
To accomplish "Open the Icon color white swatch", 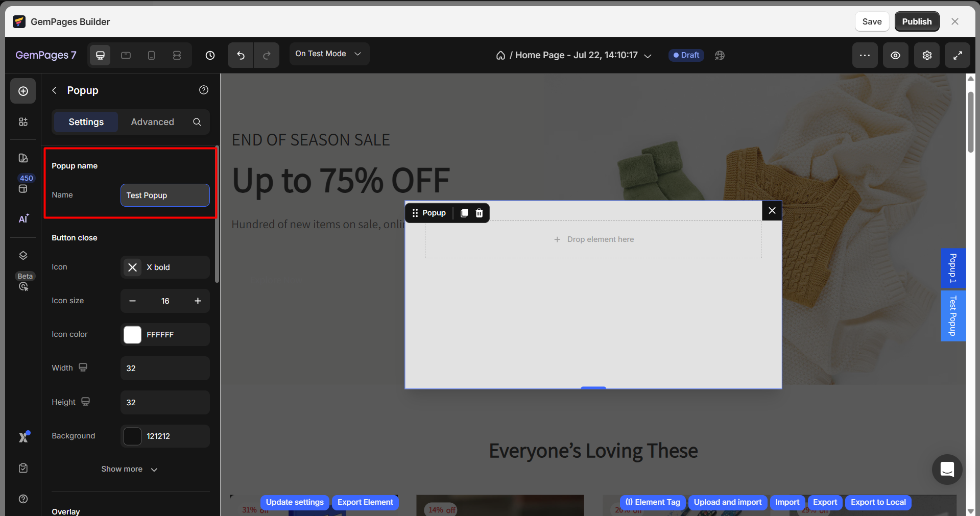I will 132,335.
